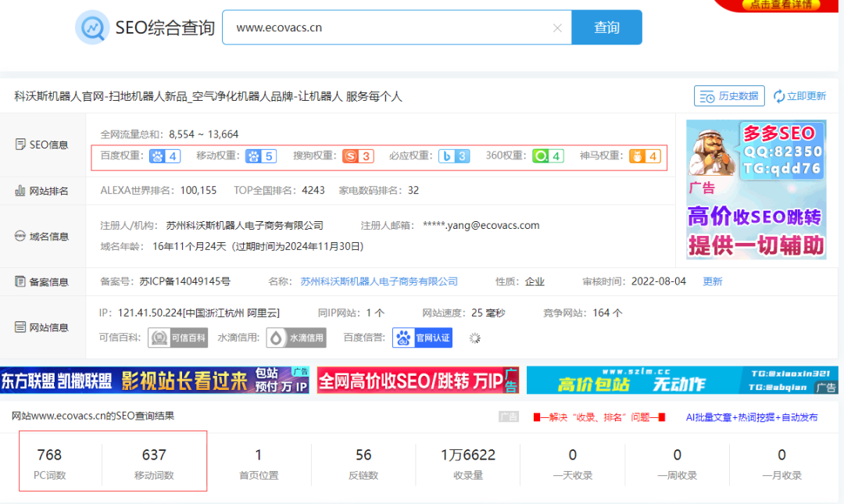Click the ICP number 苏ICP备14049145号
The image size is (844, 504).
click(x=184, y=281)
